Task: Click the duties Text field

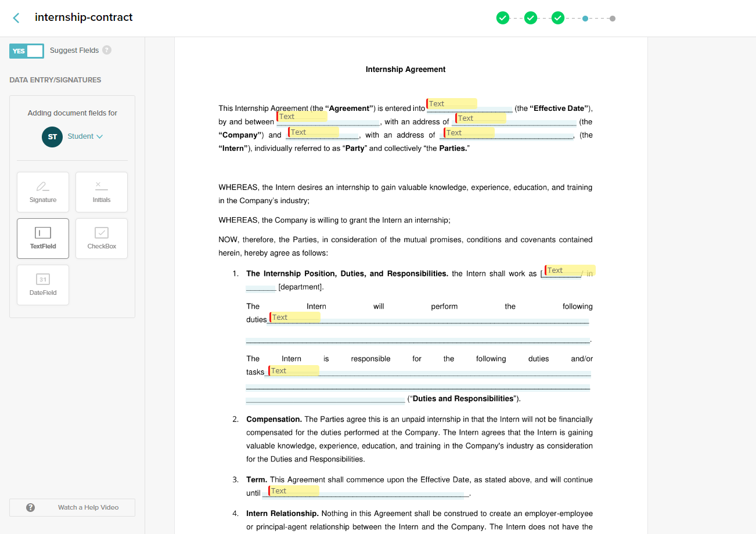Action: point(294,317)
